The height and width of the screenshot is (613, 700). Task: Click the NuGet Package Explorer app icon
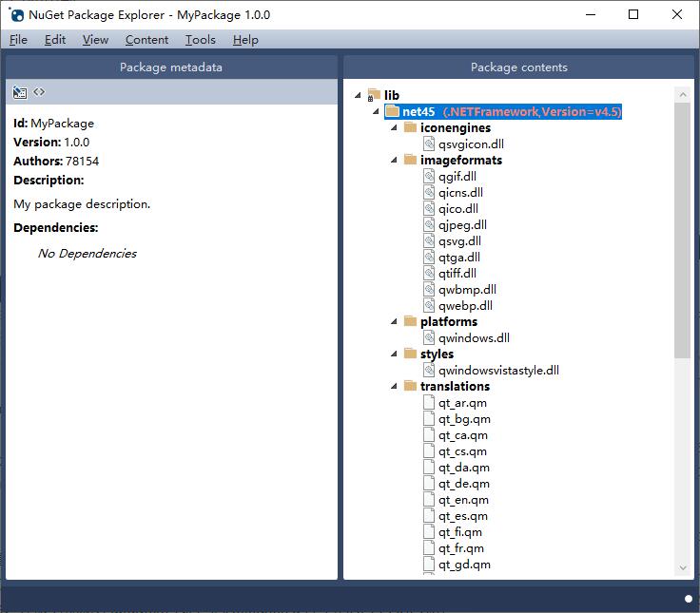point(16,14)
